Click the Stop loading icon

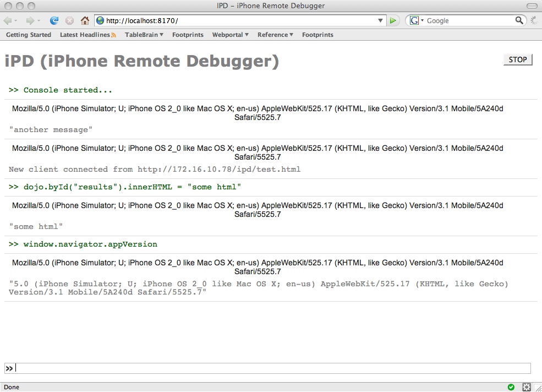point(69,21)
